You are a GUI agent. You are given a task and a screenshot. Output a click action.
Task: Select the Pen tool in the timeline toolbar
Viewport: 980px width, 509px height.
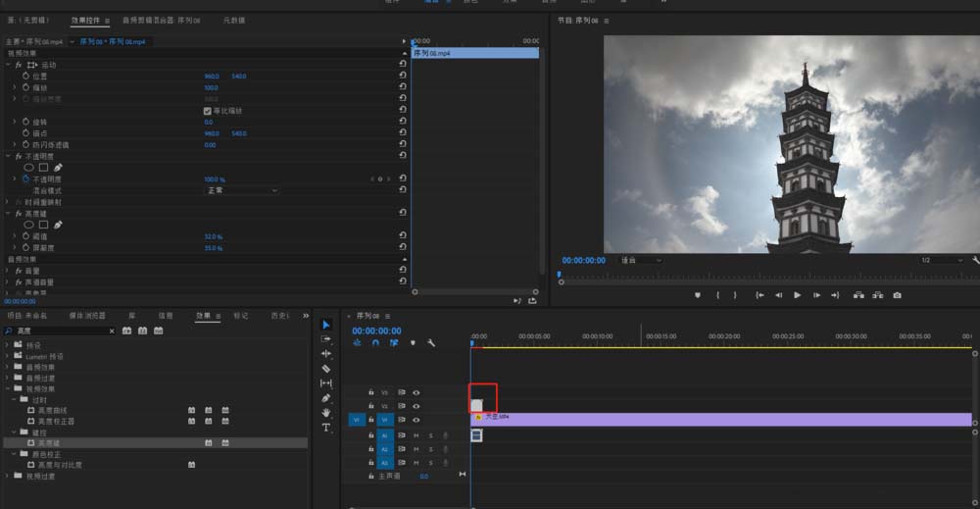326,398
